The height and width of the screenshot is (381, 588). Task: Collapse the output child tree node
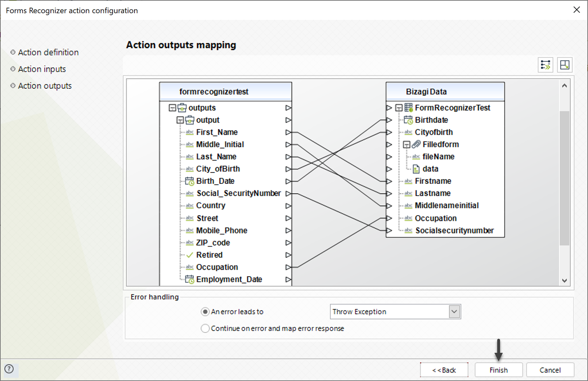click(x=180, y=120)
